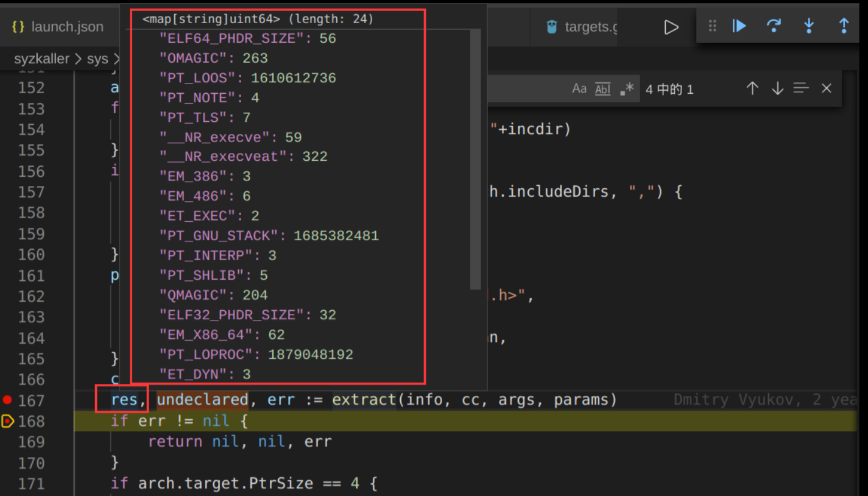868x496 pixels.
Task: Select the "ET_EXEC": 2 entry
Action: point(210,216)
